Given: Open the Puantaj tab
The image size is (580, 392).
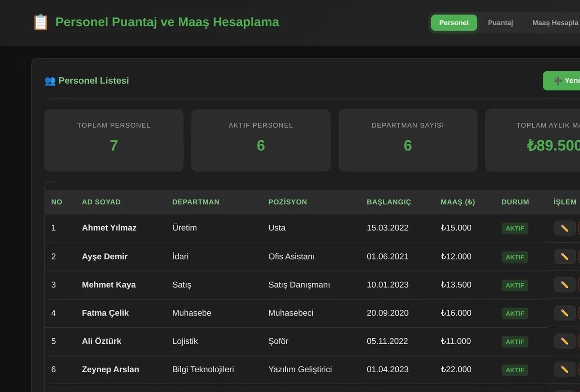Looking at the screenshot, I should (x=500, y=23).
